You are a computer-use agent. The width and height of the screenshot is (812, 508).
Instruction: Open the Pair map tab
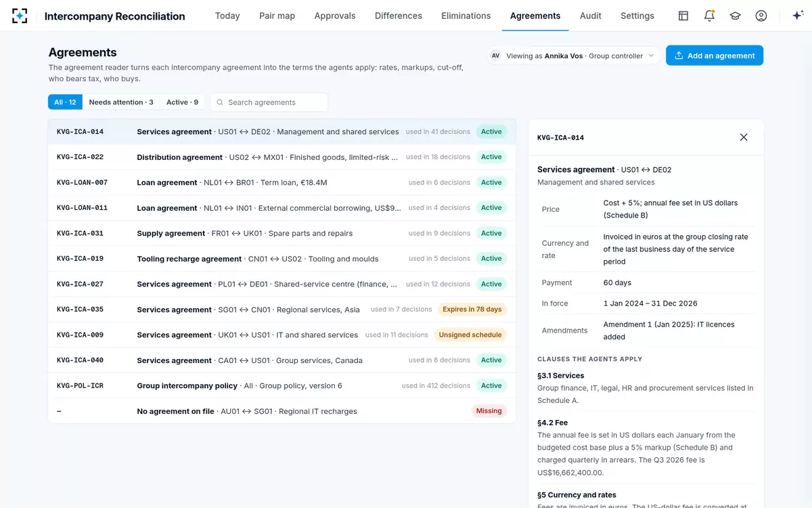[277, 16]
